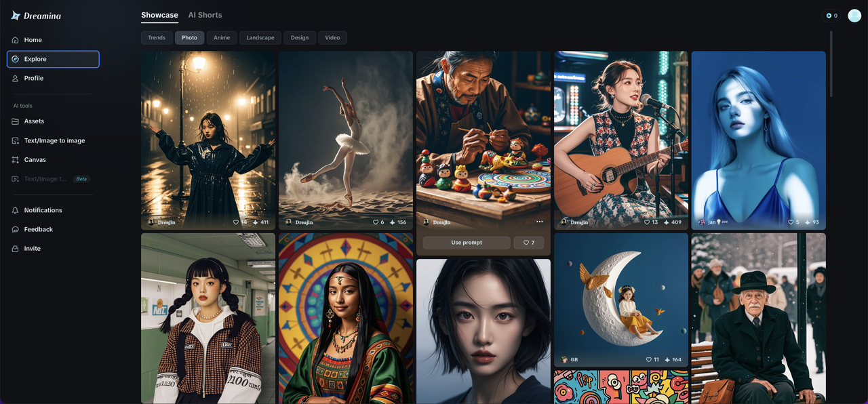This screenshot has width=868, height=404.
Task: Click the Use prompt button
Action: (x=467, y=243)
